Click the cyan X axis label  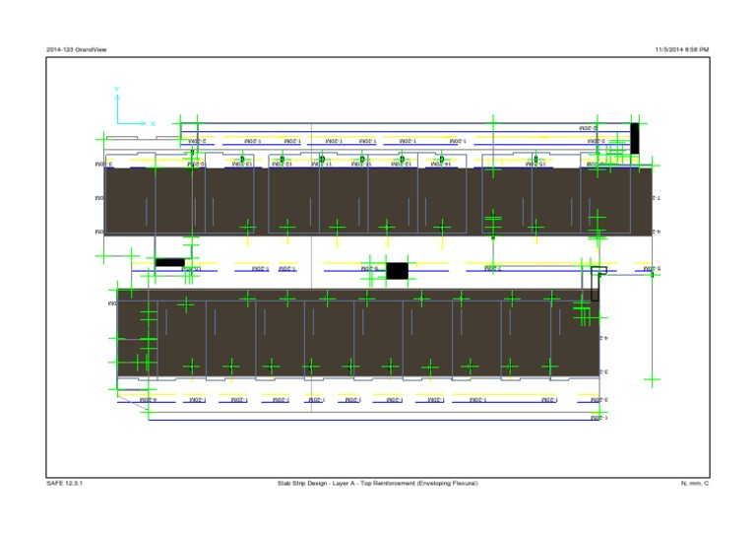point(153,123)
